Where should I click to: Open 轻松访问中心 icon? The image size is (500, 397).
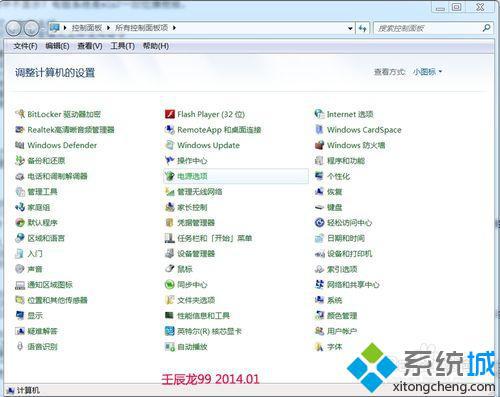[x=319, y=222]
